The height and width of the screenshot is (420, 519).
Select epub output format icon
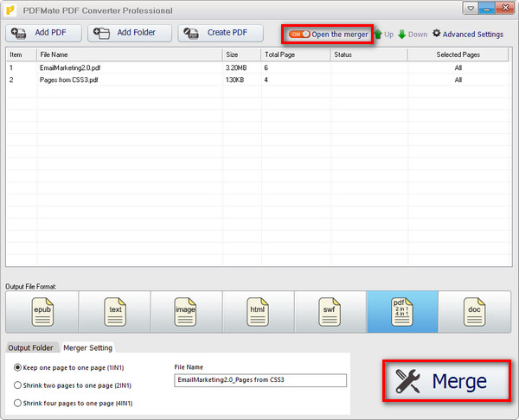(x=42, y=312)
